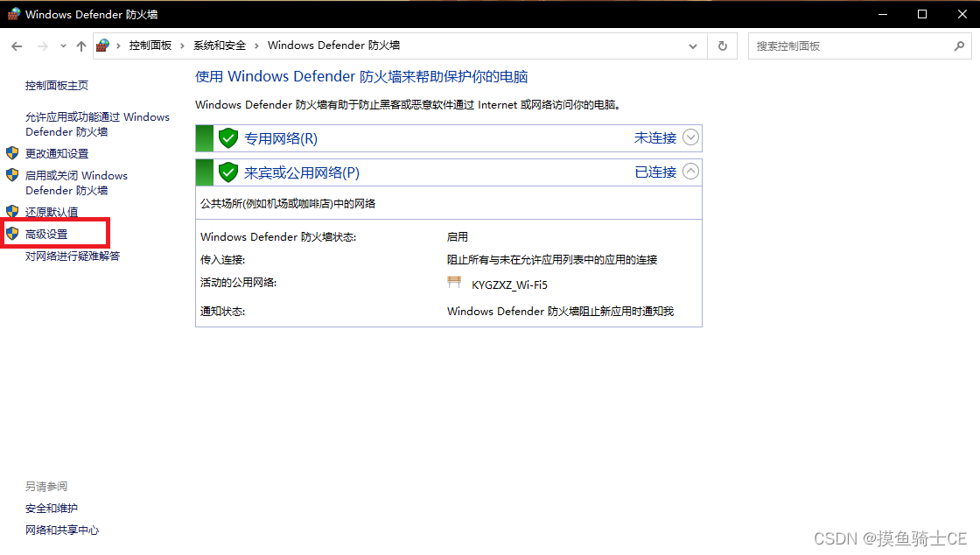Click Windows Defender 防火墙阻止新应用时通知我 text
980x555 pixels.
click(560, 312)
